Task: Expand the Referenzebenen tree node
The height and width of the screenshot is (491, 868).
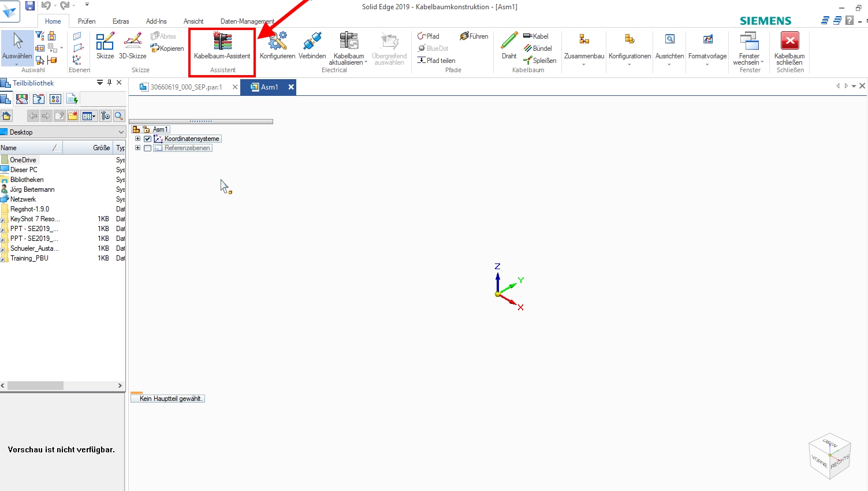Action: coord(137,148)
